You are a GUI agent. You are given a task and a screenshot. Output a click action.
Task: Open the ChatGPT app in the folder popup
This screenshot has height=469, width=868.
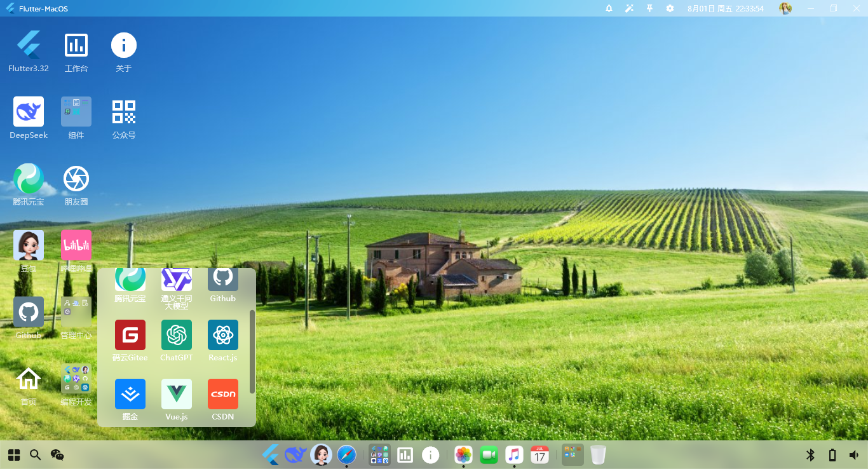(x=176, y=335)
